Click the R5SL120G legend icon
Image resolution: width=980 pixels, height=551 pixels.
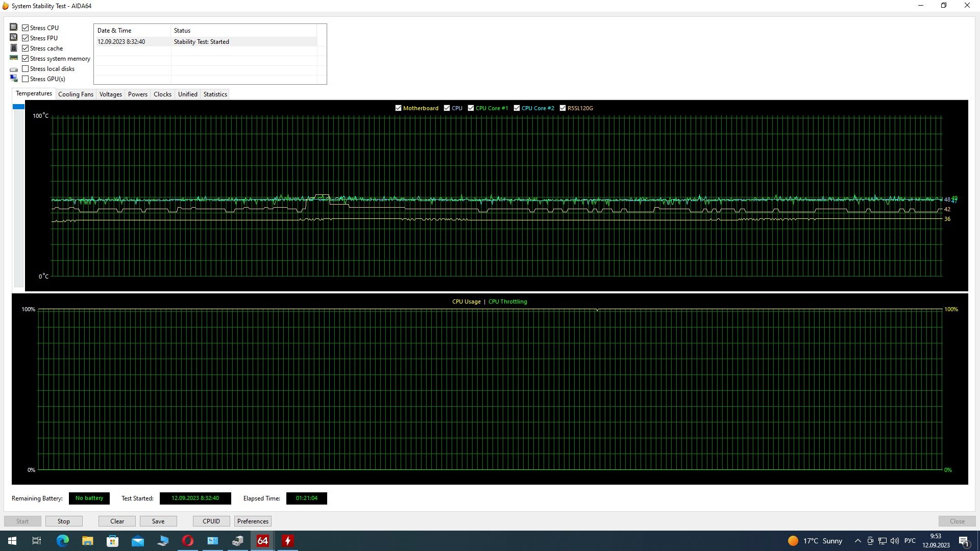[563, 108]
